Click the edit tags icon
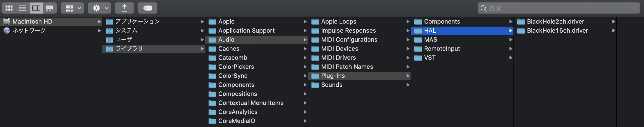Screen dimensions: 644x127 pos(148,8)
